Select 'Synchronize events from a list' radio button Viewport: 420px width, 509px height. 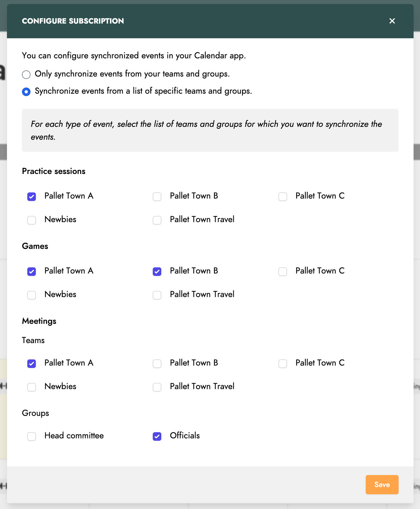26,92
